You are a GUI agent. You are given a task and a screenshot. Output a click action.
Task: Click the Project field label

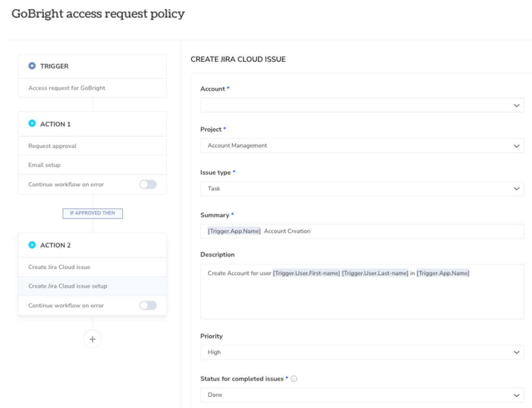click(211, 129)
